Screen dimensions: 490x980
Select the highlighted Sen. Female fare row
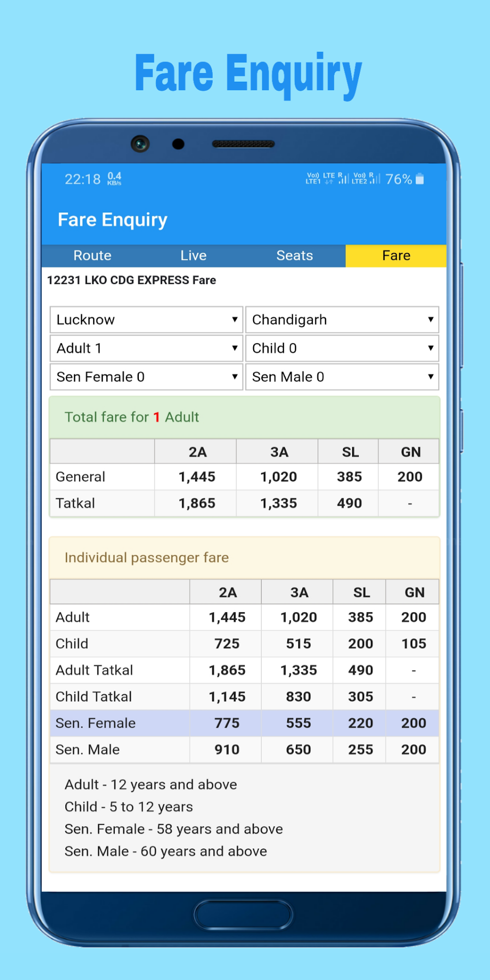point(244,723)
